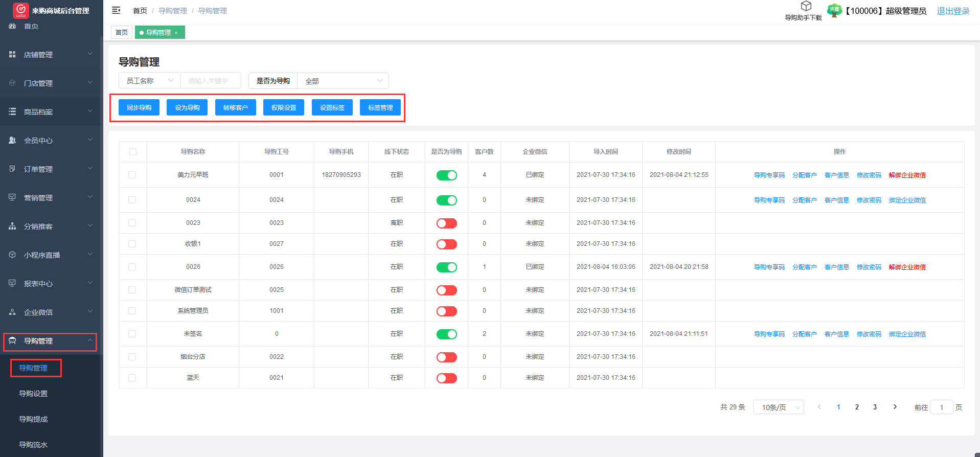Toggle off 是否为导购 switch for 美力元早班
This screenshot has height=457, width=980.
pyautogui.click(x=446, y=175)
